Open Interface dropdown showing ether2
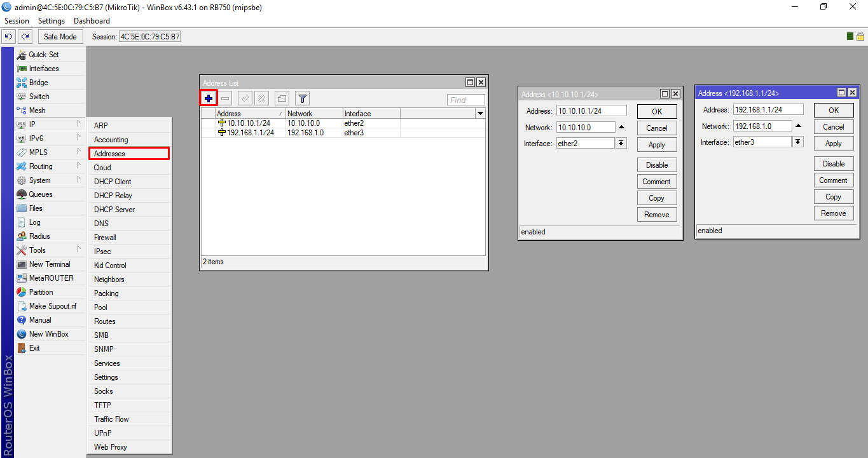Viewport: 868px width, 458px height. coord(621,144)
